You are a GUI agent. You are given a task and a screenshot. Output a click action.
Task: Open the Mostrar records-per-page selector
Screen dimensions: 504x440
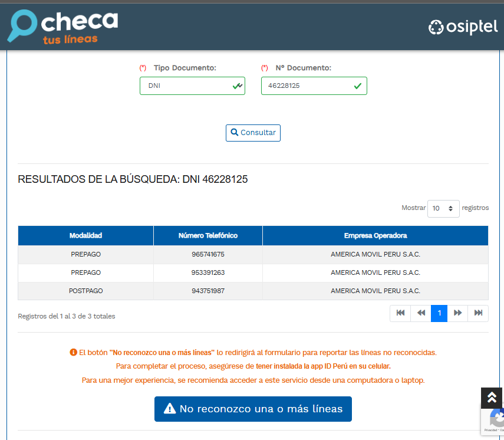[443, 208]
